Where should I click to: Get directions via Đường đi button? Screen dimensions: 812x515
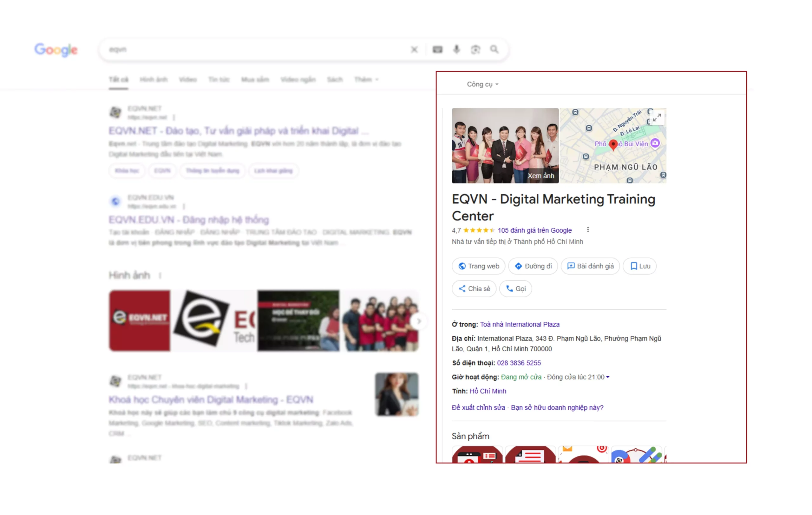(x=533, y=266)
